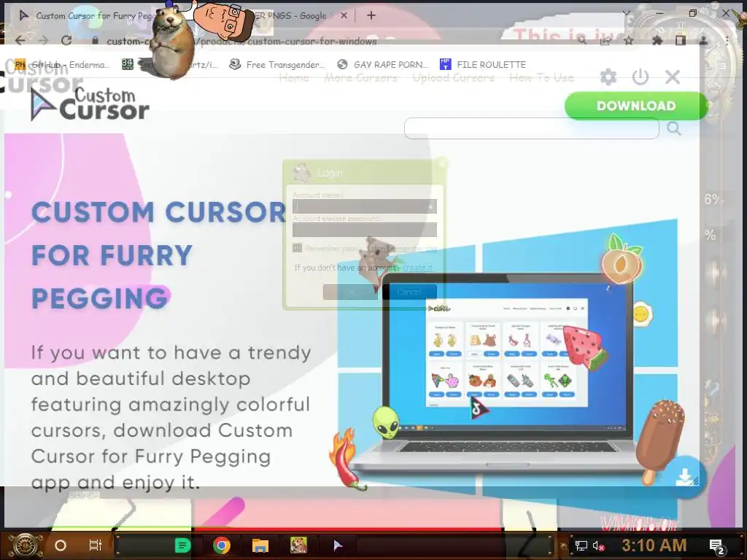Click Chrome's forward arrow

point(43,41)
